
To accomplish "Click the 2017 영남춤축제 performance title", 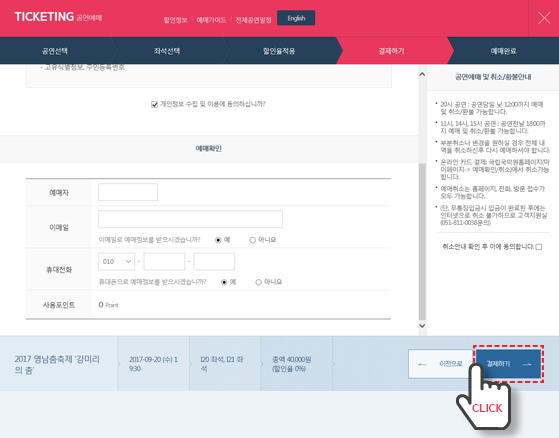I will 57,364.
